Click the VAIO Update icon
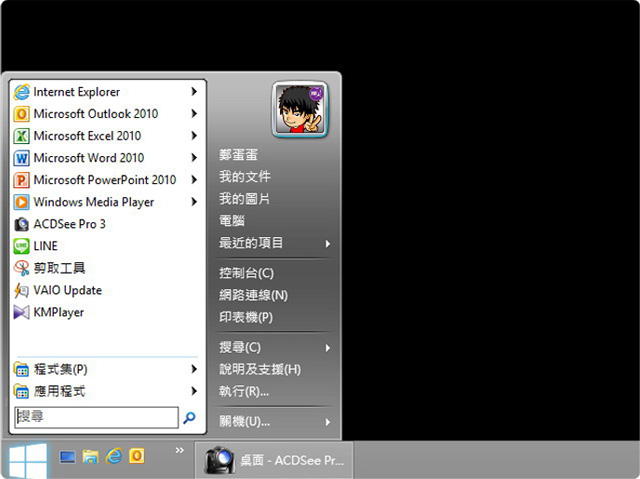Screen dimensions: 640x479 click(21, 290)
